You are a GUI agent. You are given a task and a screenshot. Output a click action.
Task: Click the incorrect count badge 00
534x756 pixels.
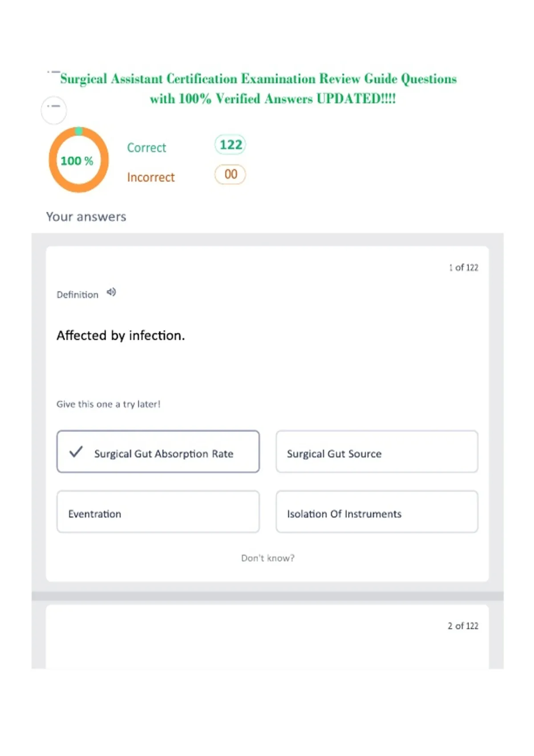(x=230, y=174)
